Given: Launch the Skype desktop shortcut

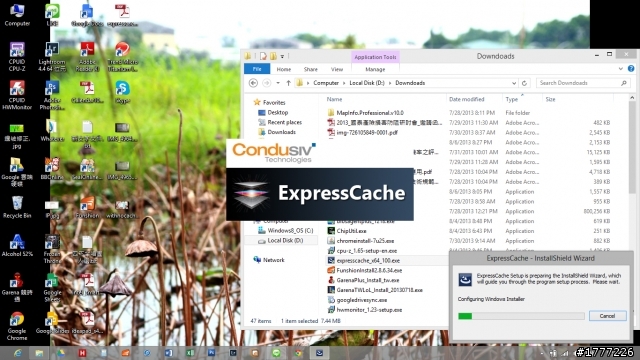Looking at the screenshot, I should pos(122,92).
